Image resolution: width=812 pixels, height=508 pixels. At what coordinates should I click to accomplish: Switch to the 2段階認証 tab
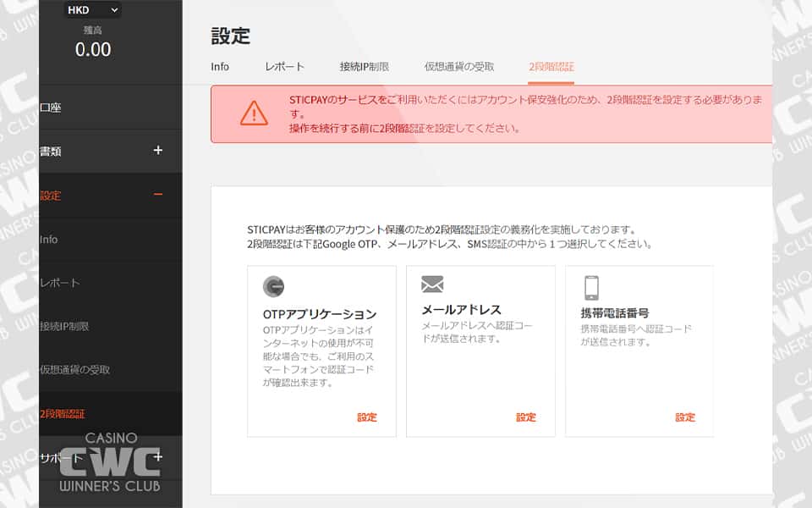click(551, 67)
